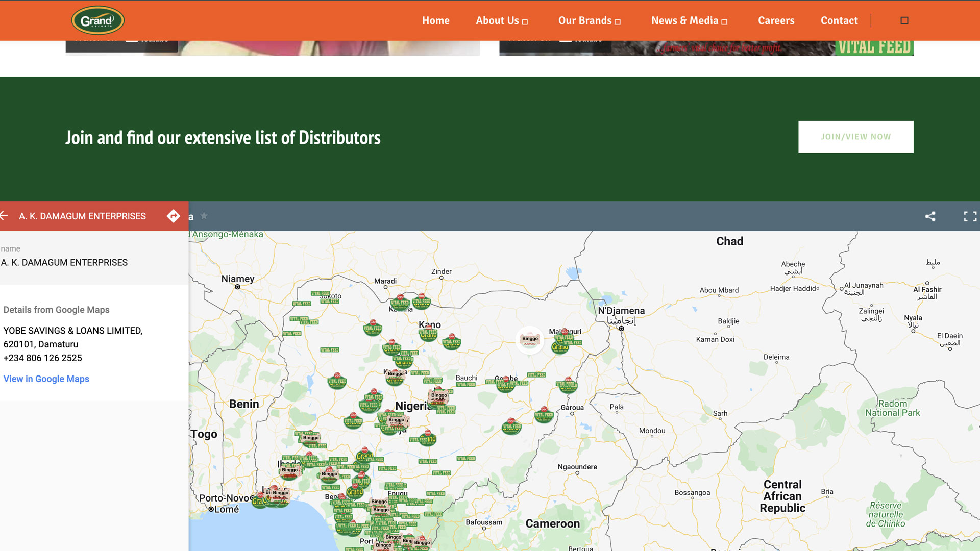Open the News & Media menu

coord(684,20)
